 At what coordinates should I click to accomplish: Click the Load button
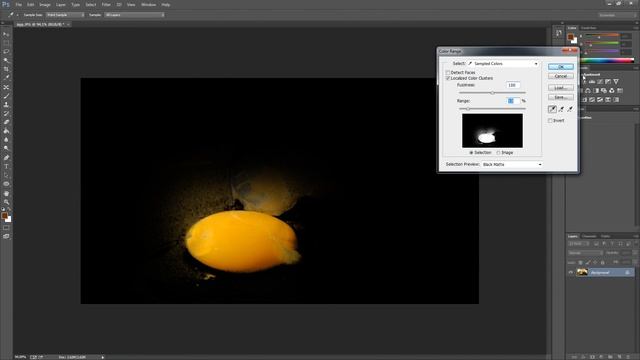coord(561,88)
